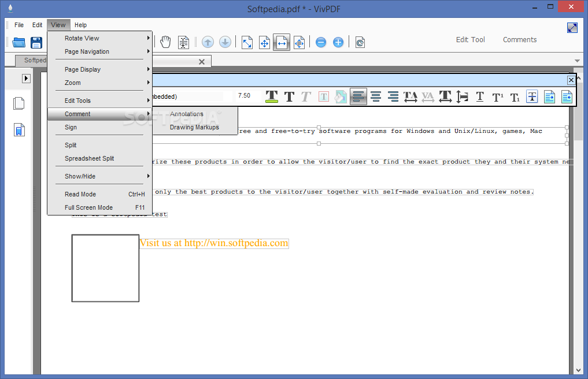Open the pages thumbnail panel icon
This screenshot has width=588, height=379.
tap(19, 103)
